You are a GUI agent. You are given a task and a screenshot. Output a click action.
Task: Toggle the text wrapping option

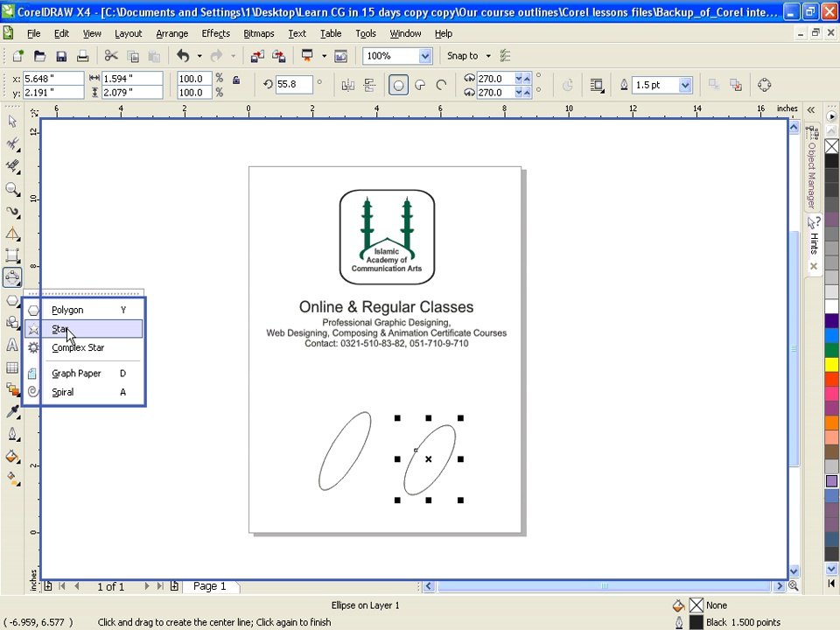tap(596, 85)
